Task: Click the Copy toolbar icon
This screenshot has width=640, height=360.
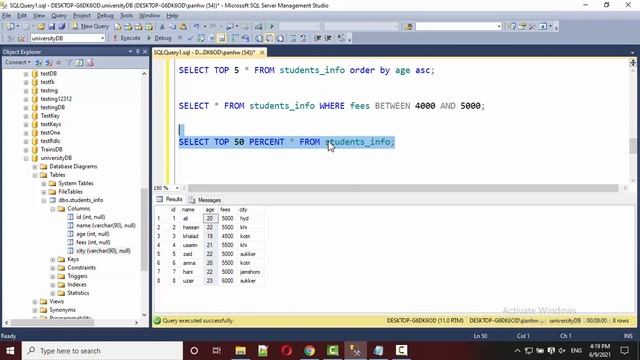Action: pyautogui.click(x=172, y=27)
